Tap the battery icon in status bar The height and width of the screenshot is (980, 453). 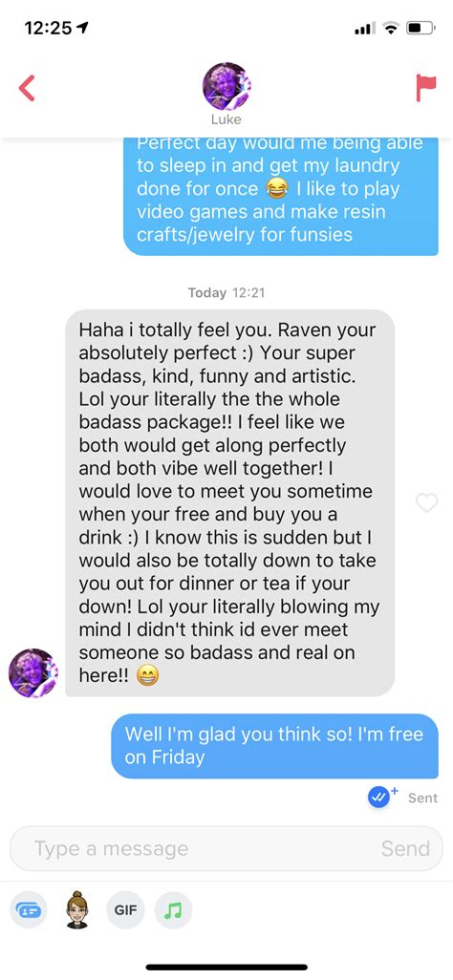coord(421,28)
